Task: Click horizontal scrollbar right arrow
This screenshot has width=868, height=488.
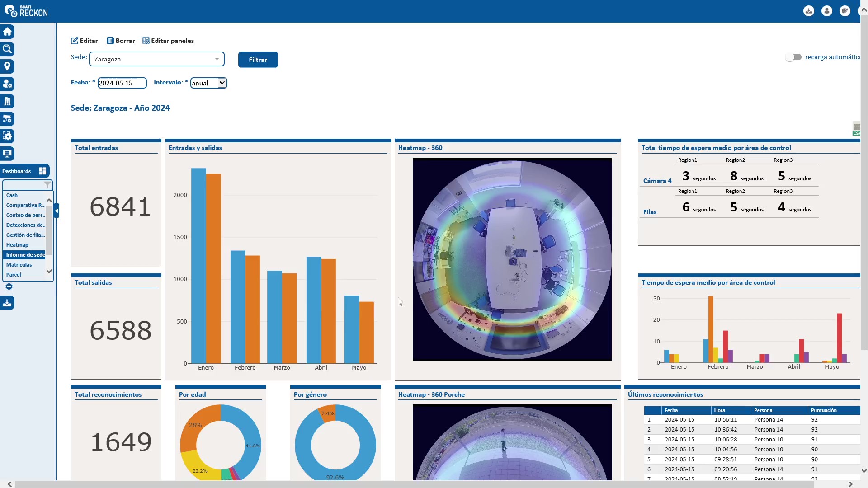Action: (x=850, y=484)
